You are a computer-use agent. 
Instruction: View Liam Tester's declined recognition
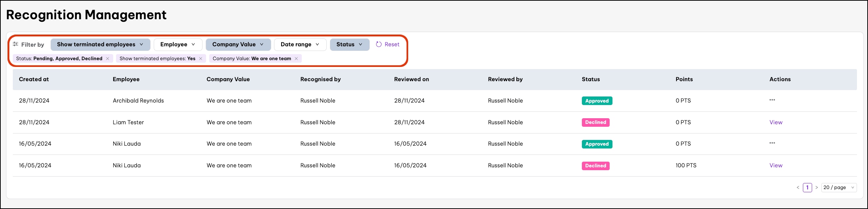point(776,122)
